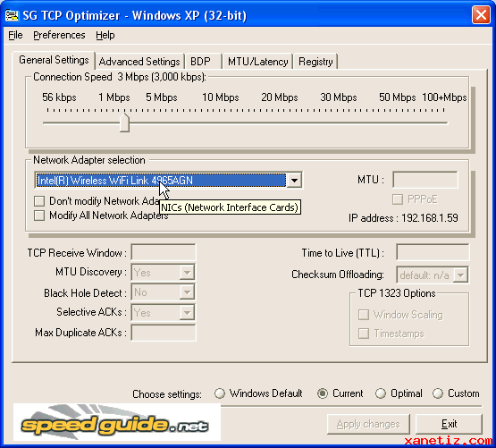Viewport: 496px width, 448px height.
Task: Open the File menu
Action: (x=15, y=35)
